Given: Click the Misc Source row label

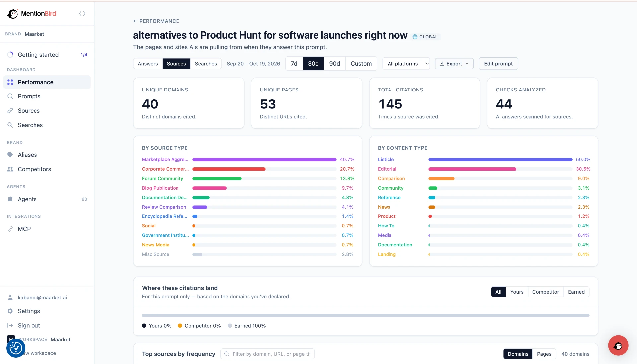Looking at the screenshot, I should [x=155, y=254].
